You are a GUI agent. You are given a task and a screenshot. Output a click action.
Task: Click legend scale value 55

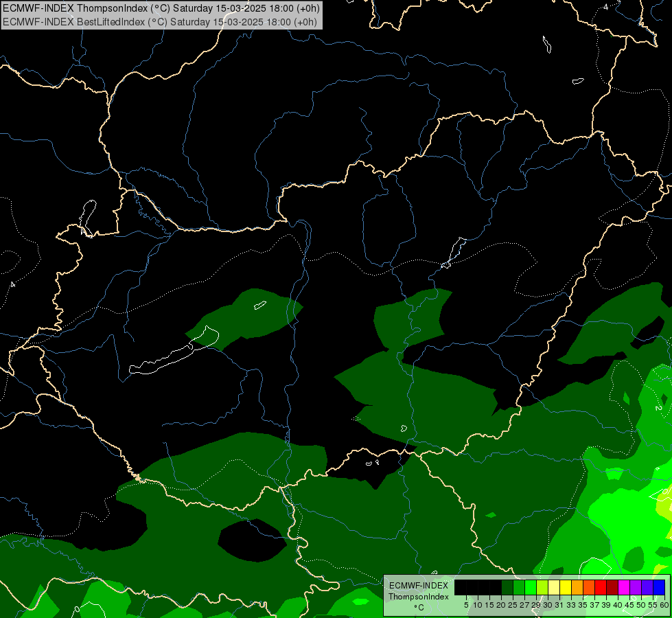coord(652,605)
